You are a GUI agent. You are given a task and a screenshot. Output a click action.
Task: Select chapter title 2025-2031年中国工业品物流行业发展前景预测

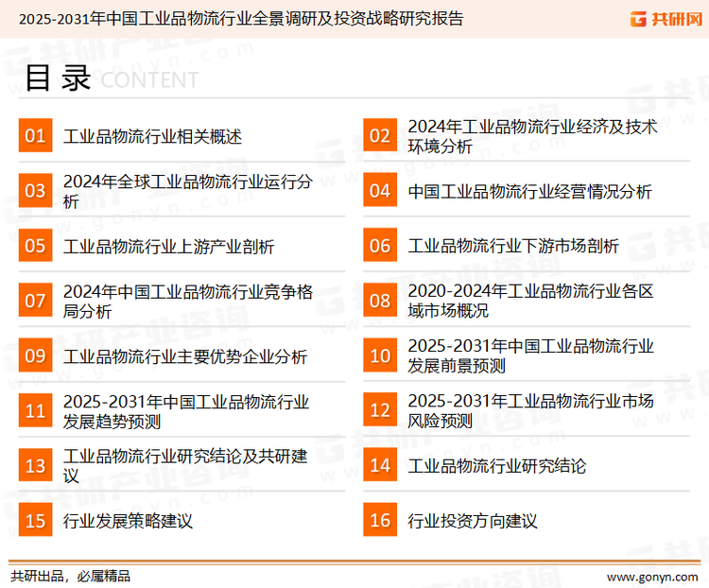pyautogui.click(x=530, y=355)
